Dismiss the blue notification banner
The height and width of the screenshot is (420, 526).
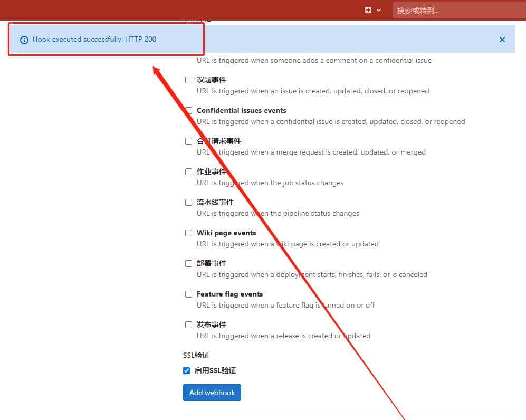pos(502,39)
